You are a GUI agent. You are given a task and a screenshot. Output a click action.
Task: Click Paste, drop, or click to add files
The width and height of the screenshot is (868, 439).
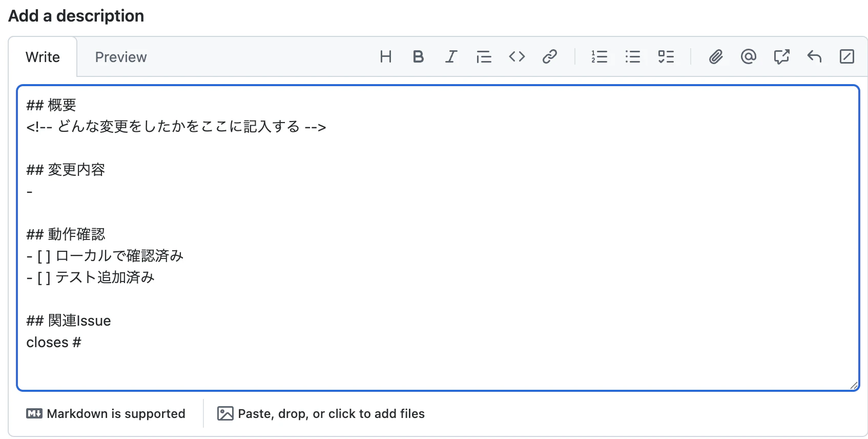[x=321, y=413]
